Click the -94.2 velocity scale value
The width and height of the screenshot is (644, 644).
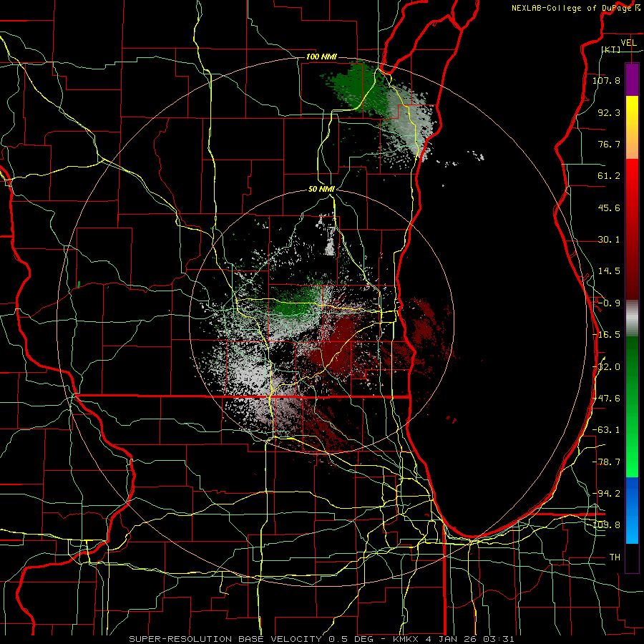[606, 493]
